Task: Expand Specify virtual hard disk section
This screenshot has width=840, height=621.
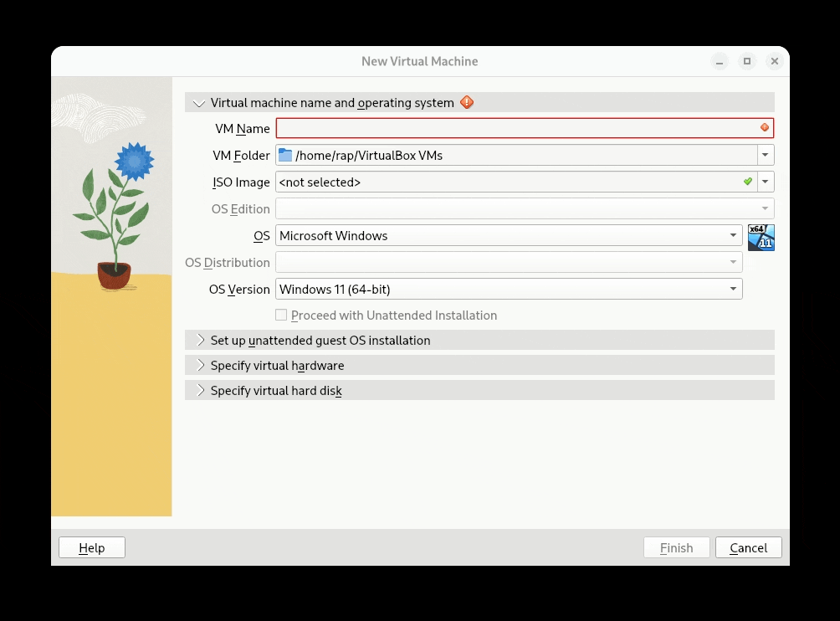Action: point(199,391)
